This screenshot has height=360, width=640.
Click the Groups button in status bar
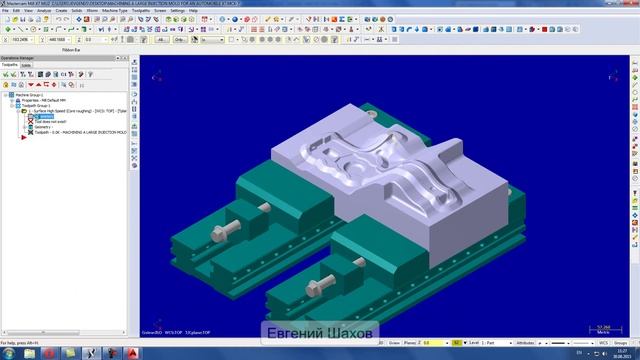click(x=620, y=343)
